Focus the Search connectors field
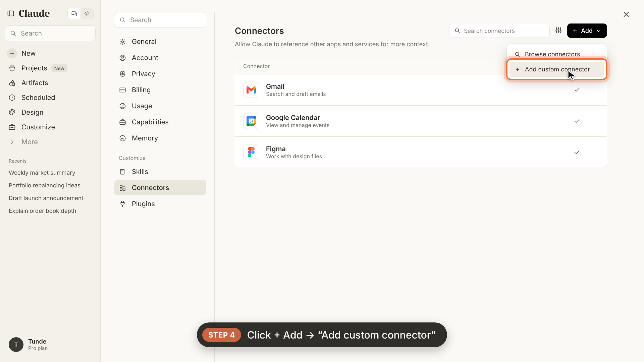The image size is (644, 362). [499, 31]
